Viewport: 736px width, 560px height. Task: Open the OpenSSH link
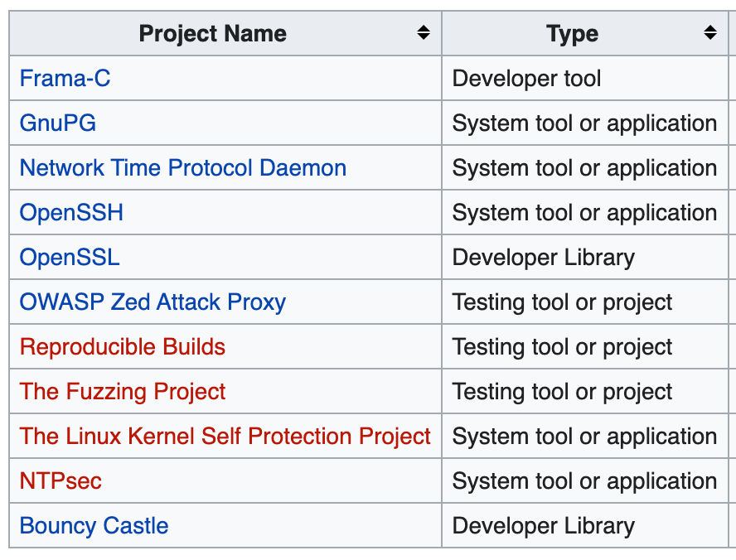click(71, 212)
